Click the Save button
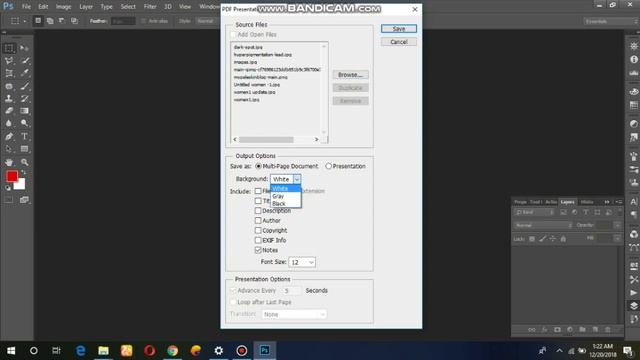 coord(399,29)
